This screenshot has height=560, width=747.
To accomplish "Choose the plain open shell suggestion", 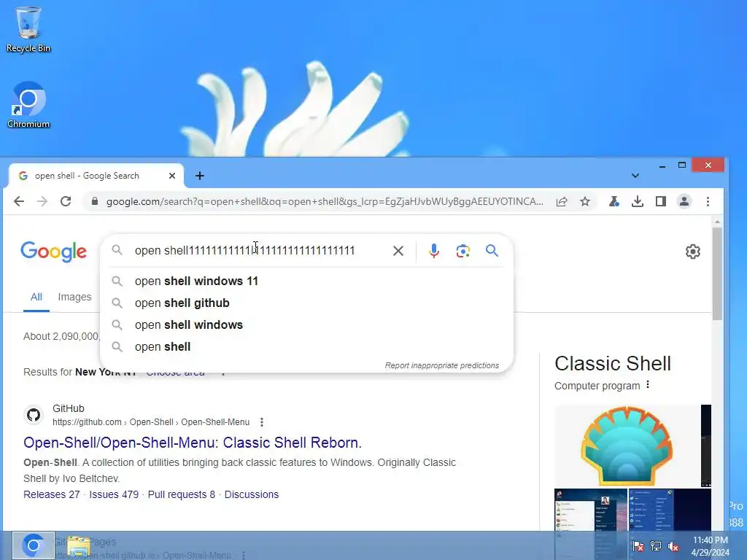I will (306, 346).
